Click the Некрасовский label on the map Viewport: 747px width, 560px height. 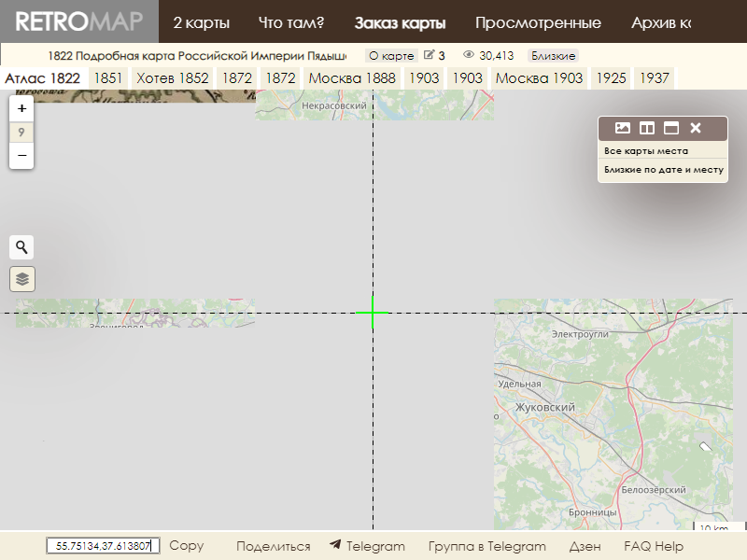(x=334, y=105)
